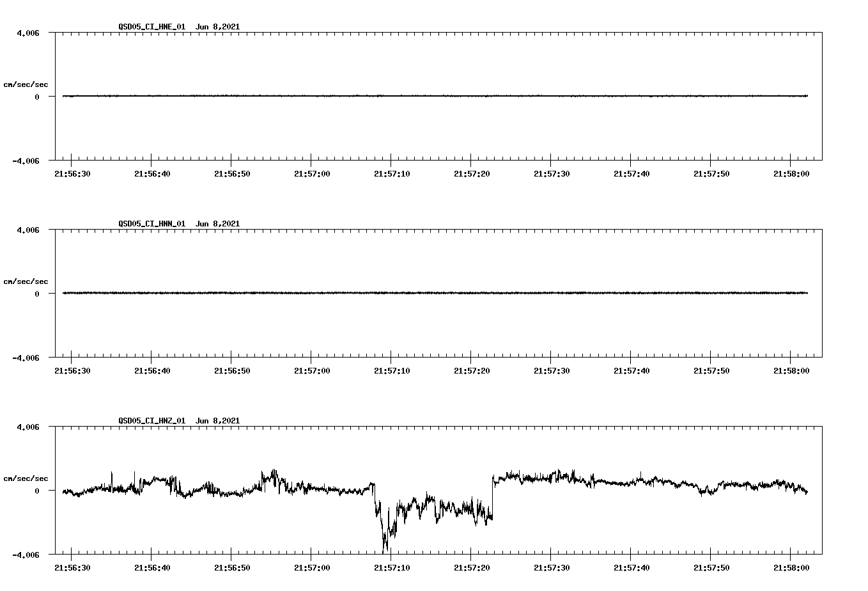Click 21:57:50 time label under HNE plot

pyautogui.click(x=711, y=173)
